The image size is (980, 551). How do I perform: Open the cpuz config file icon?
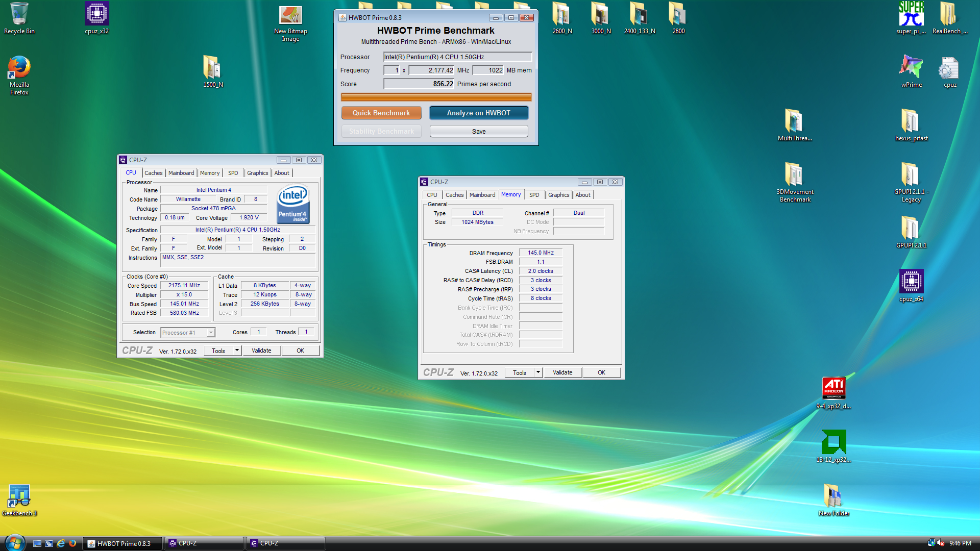tap(950, 71)
